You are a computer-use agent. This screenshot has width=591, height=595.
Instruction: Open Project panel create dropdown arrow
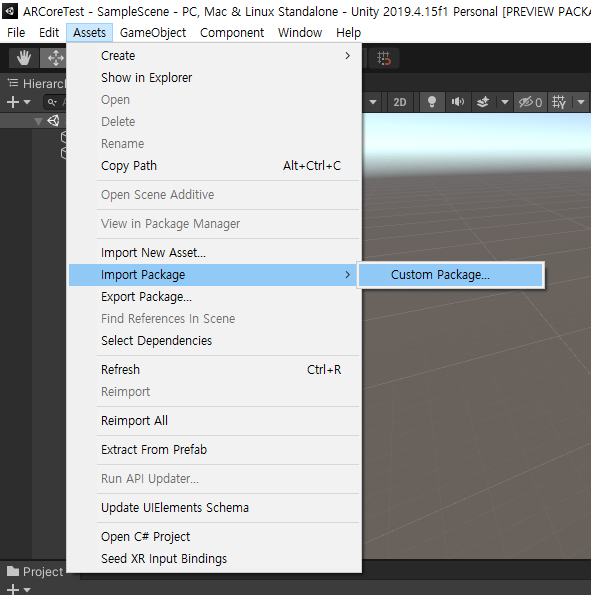tap(27, 590)
